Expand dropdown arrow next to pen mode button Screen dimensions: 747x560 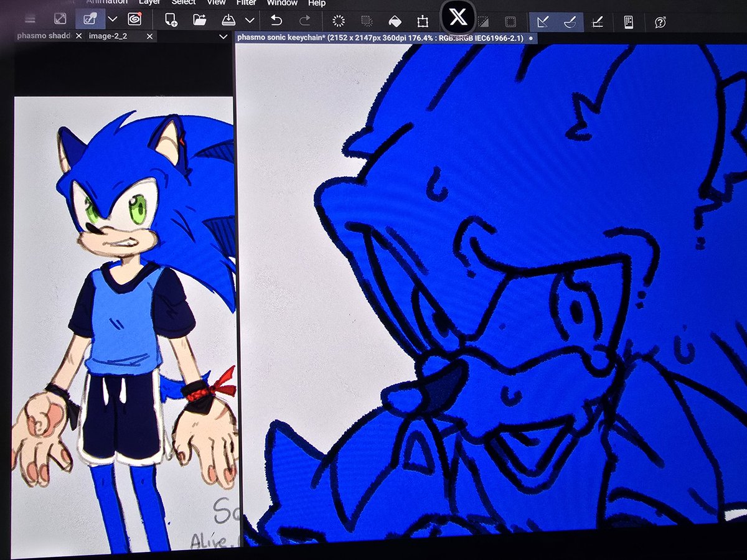[x=113, y=19]
